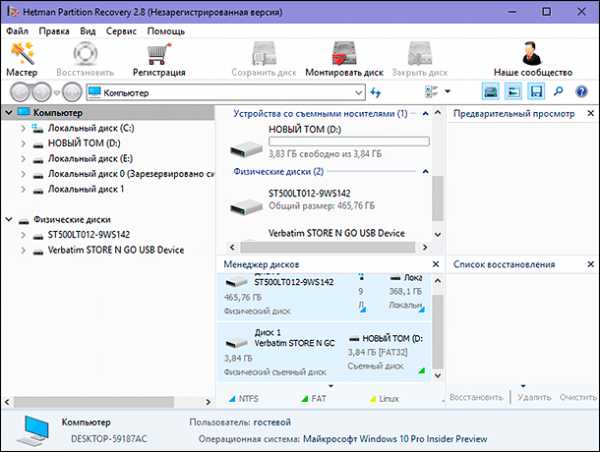Select Локальный диск (C:) in tree
The width and height of the screenshot is (600, 452).
pos(91,128)
